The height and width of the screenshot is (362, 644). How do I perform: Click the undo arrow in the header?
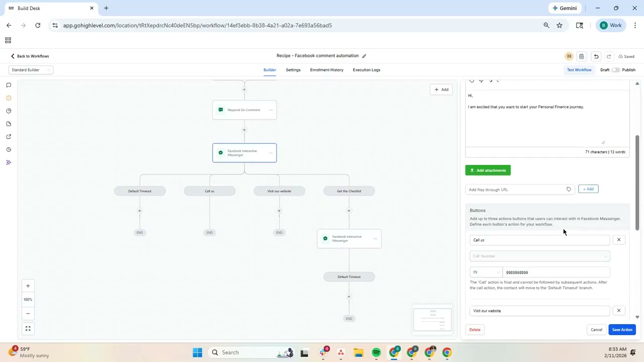(596, 56)
